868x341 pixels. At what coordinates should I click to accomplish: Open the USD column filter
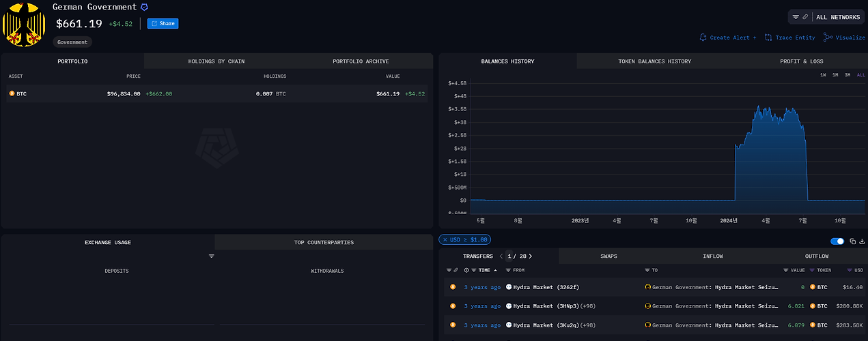[x=849, y=270]
